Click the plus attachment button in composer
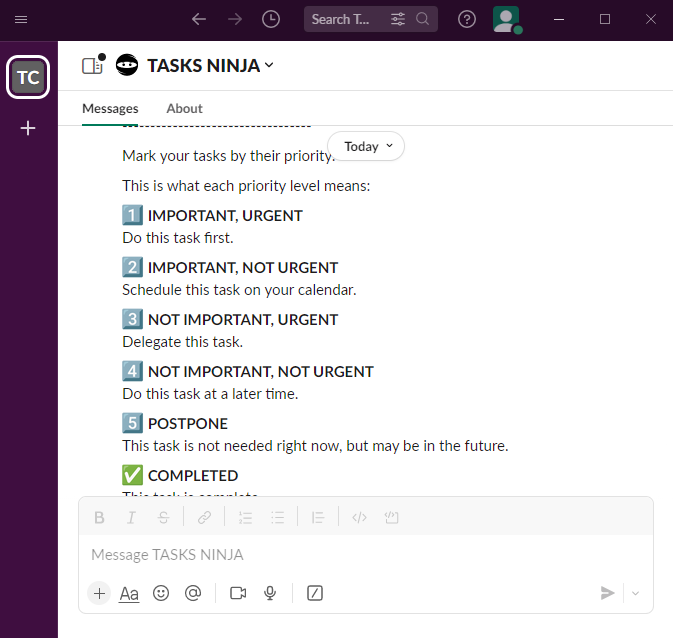The width and height of the screenshot is (673, 638). [99, 593]
